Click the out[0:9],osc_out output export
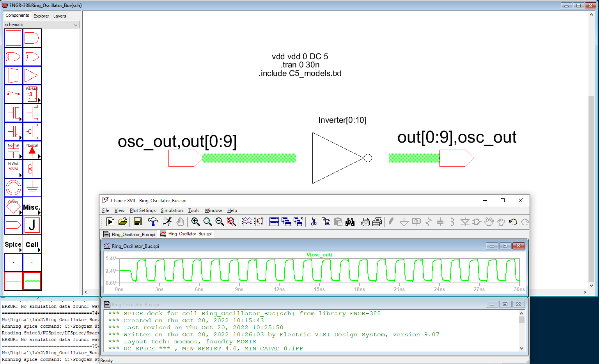Image resolution: width=599 pixels, height=364 pixels. 456,158
